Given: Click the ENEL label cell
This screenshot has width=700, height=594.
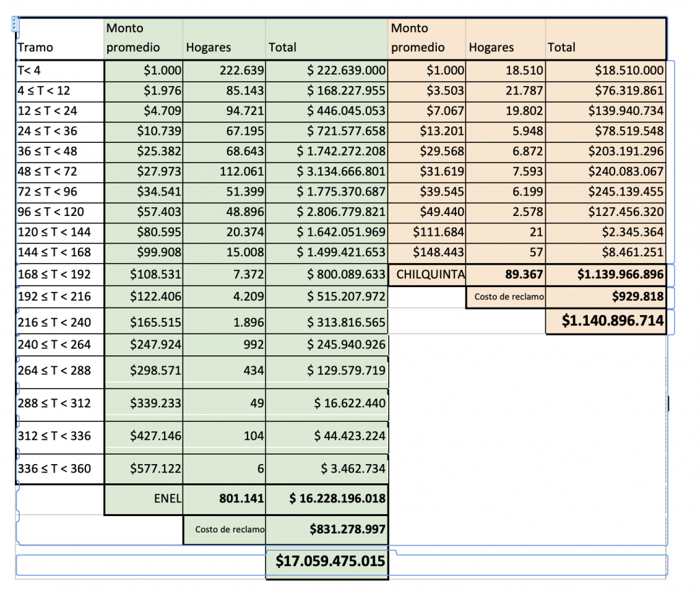Looking at the screenshot, I should [x=144, y=499].
